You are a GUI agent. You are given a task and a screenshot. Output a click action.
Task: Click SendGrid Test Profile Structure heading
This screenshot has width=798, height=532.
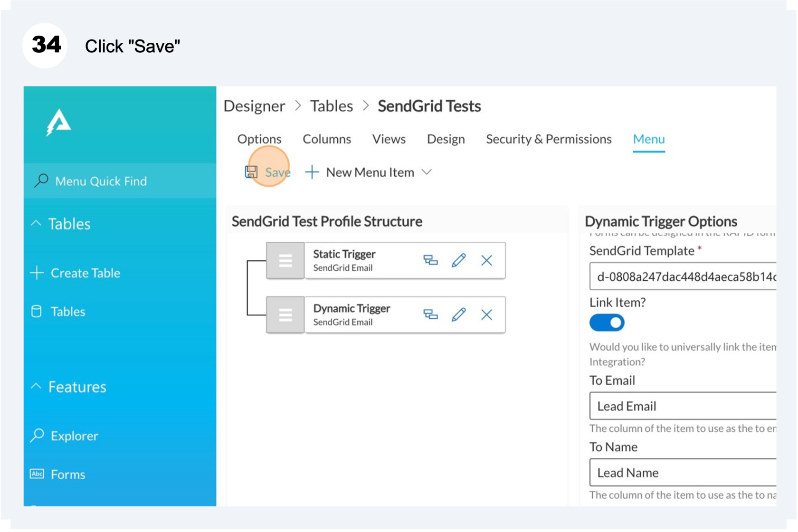[327, 221]
